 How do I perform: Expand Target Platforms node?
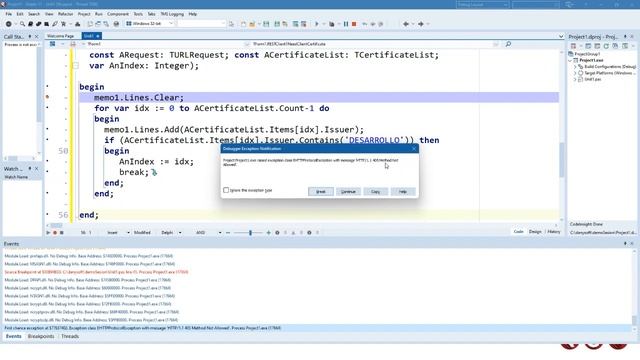pyautogui.click(x=575, y=73)
